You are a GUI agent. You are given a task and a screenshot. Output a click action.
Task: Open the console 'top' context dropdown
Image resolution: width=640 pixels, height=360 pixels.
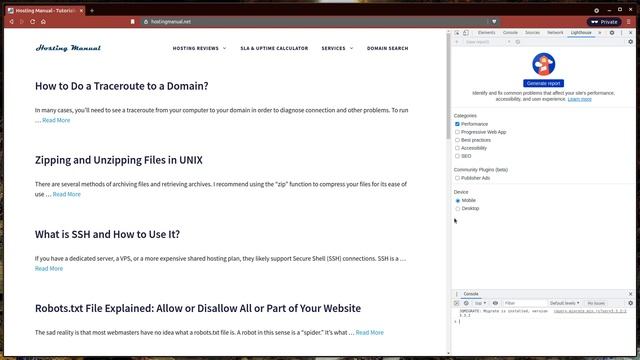tap(480, 303)
